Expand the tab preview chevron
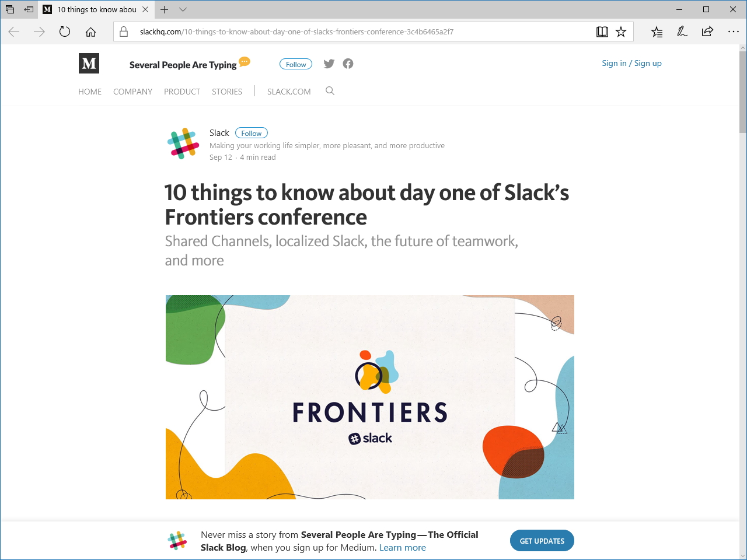The height and width of the screenshot is (560, 747). tap(183, 9)
